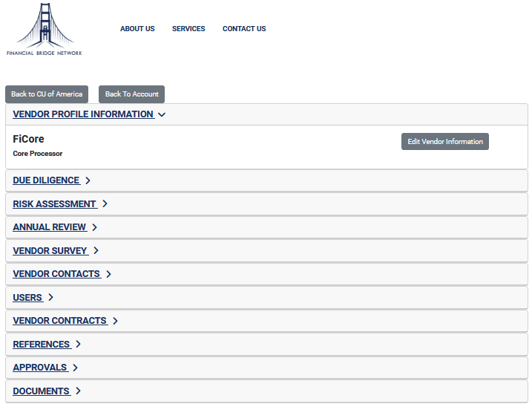Open the About Us menu item
The width and height of the screenshot is (532, 404).
(137, 29)
